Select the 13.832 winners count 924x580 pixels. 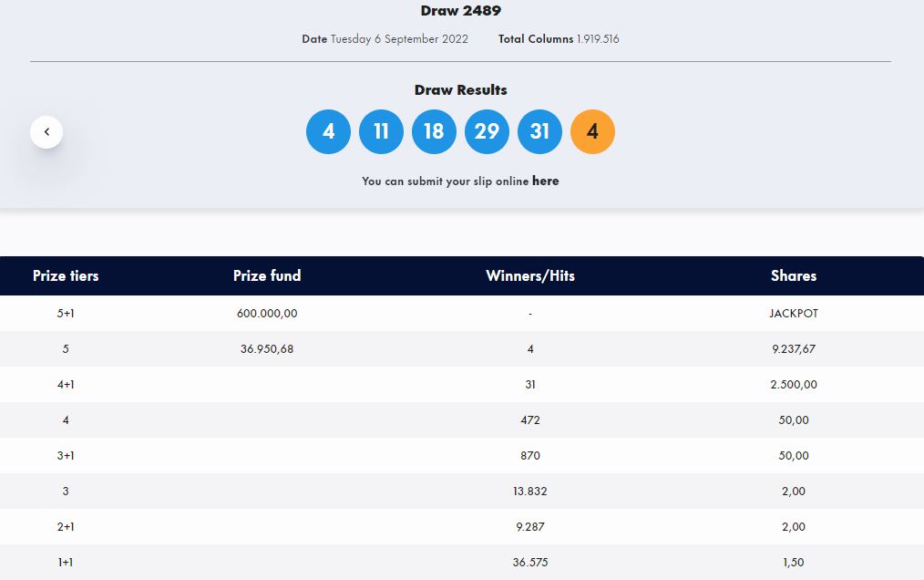tap(530, 491)
